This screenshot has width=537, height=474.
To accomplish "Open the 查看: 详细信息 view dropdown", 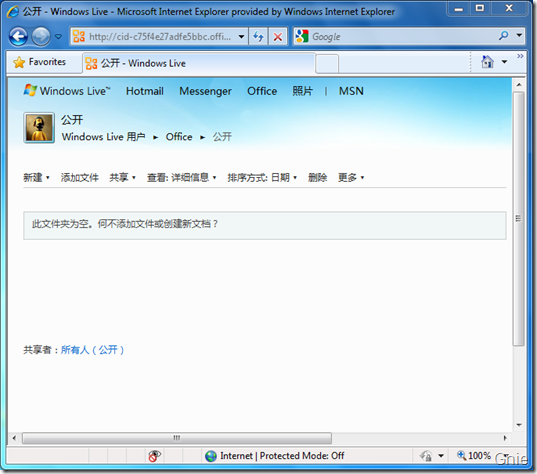I will click(x=182, y=177).
